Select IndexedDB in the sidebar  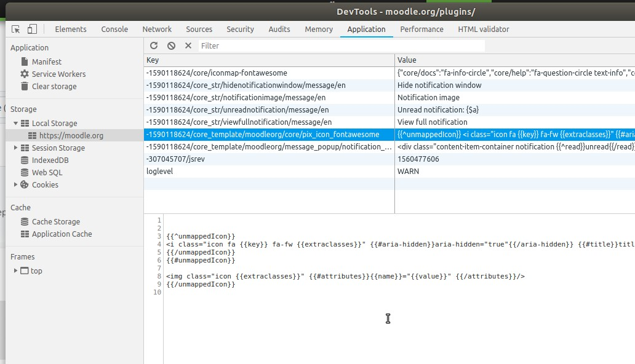pos(50,160)
